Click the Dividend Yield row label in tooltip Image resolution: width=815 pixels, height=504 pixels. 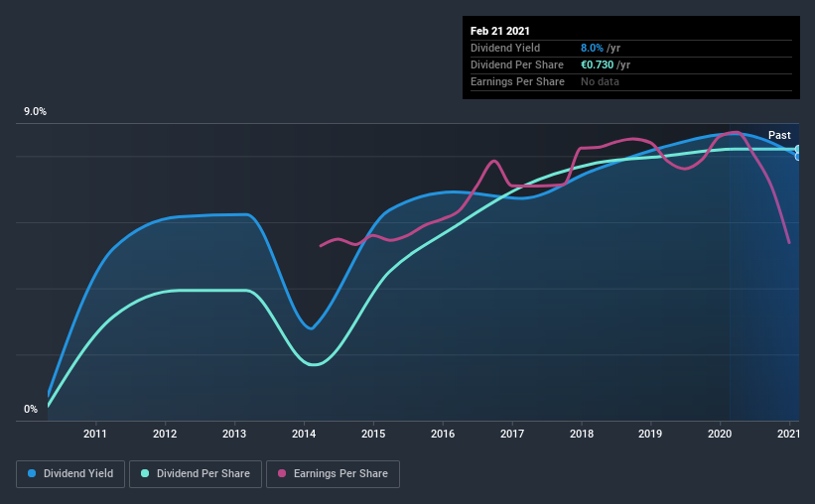pos(505,48)
